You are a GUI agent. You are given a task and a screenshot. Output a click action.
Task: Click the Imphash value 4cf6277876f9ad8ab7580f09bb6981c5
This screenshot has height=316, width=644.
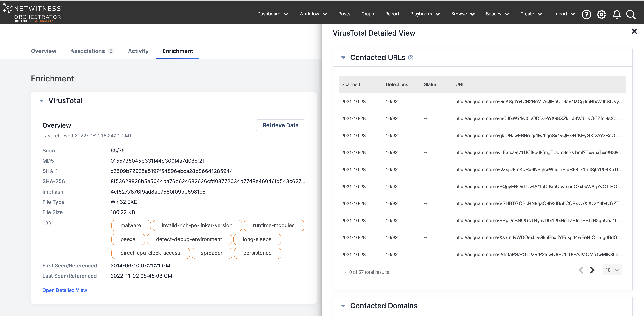158,192
